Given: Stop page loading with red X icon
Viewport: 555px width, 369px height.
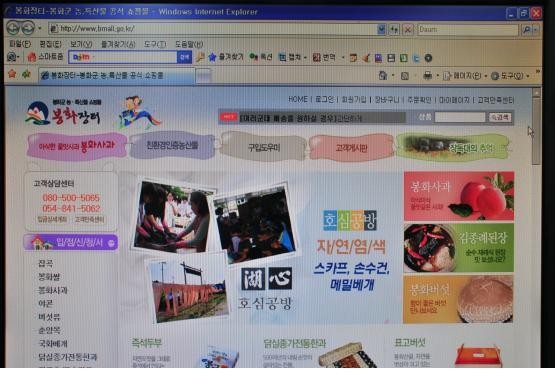Looking at the screenshot, I should (408, 29).
